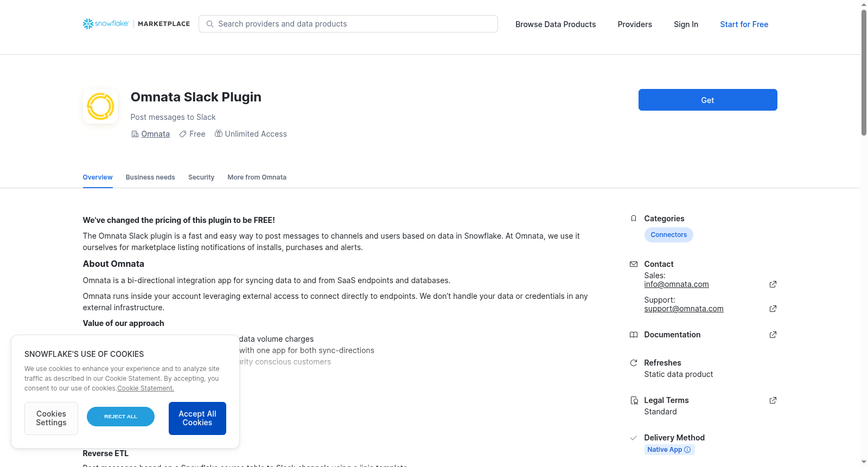868x467 pixels.
Task: Open the Omnata provider link
Action: 156,134
